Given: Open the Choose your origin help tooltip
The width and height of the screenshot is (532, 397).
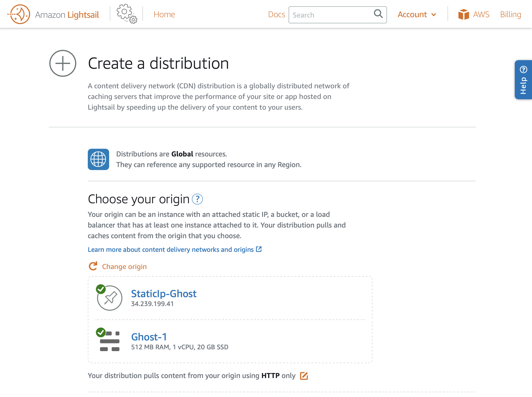Looking at the screenshot, I should click(x=197, y=199).
